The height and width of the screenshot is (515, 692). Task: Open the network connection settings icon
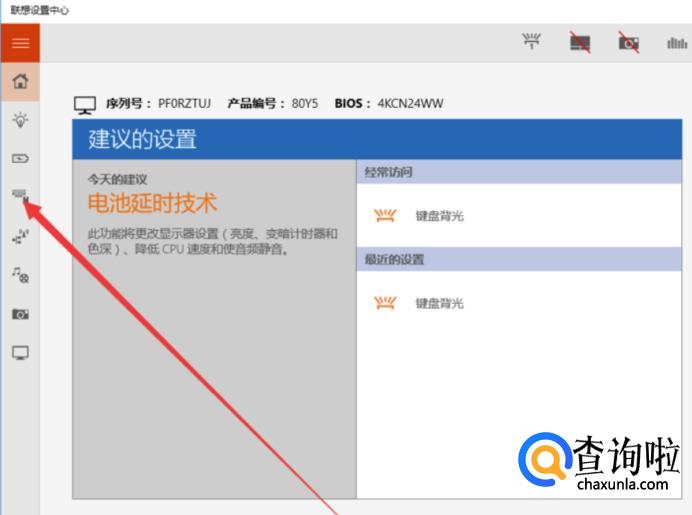[20, 237]
